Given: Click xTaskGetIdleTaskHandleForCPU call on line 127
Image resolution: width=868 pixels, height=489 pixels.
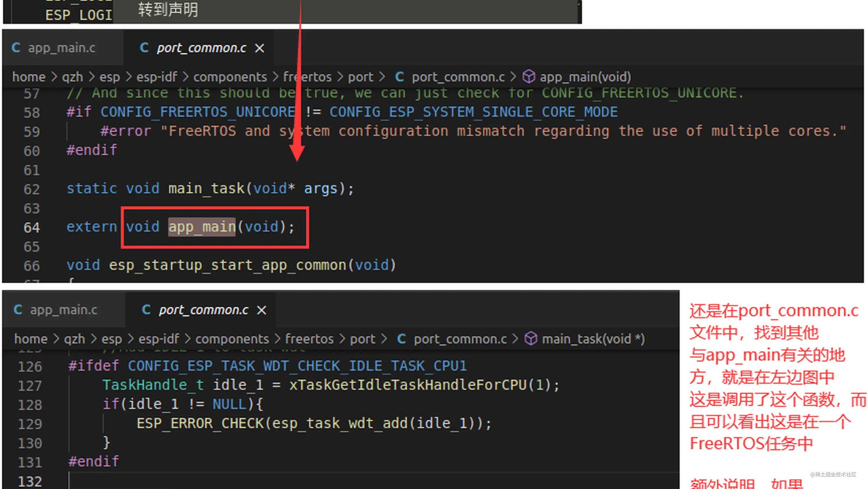Looking at the screenshot, I should point(408,385).
